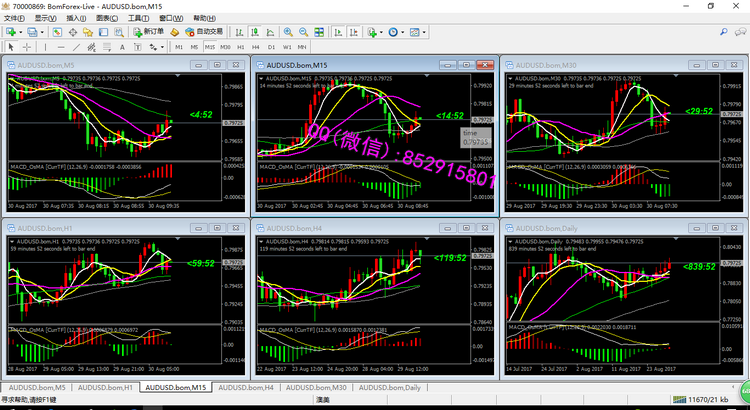Open the profiles dropdown arrow
The width and height of the screenshot is (750, 410).
tap(40, 32)
